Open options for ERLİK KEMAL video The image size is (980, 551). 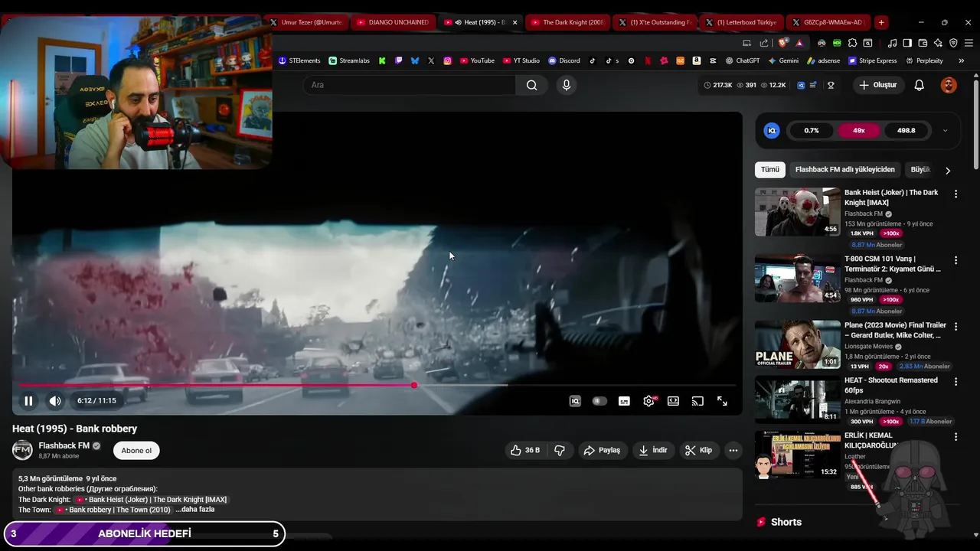(x=955, y=437)
